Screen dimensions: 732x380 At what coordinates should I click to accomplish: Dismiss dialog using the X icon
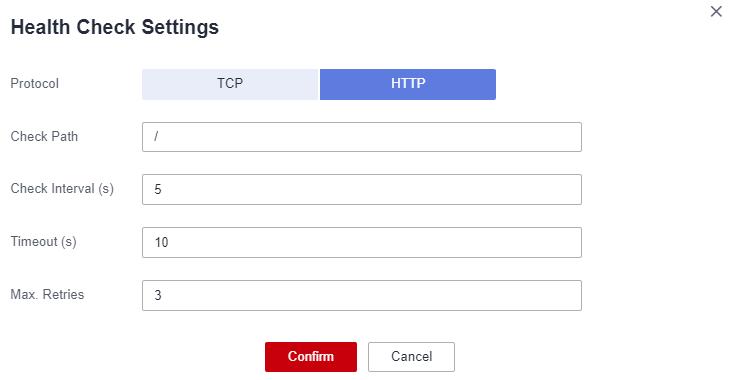(x=716, y=12)
